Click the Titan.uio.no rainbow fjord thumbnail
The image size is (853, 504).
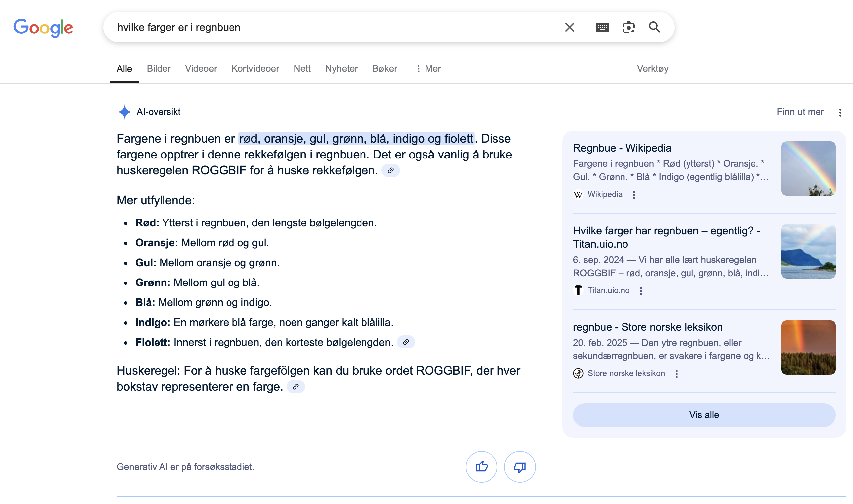[x=808, y=251]
